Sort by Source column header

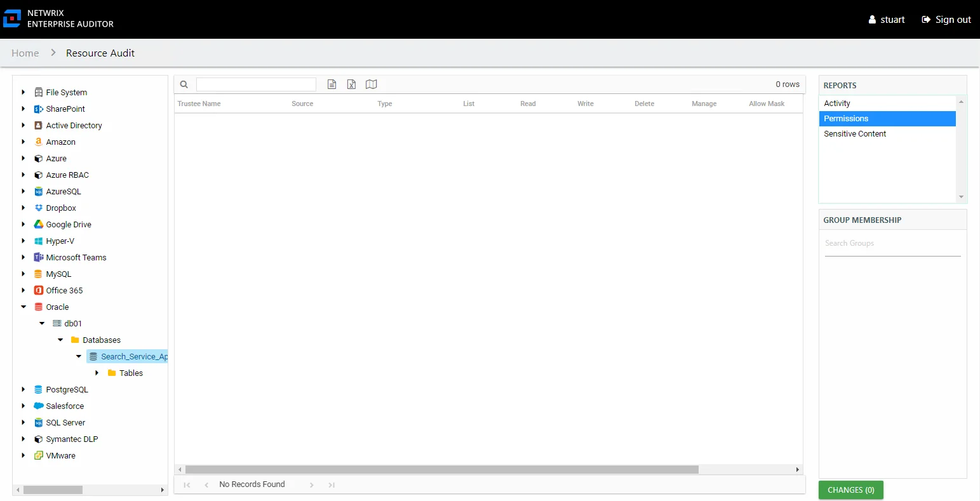302,104
